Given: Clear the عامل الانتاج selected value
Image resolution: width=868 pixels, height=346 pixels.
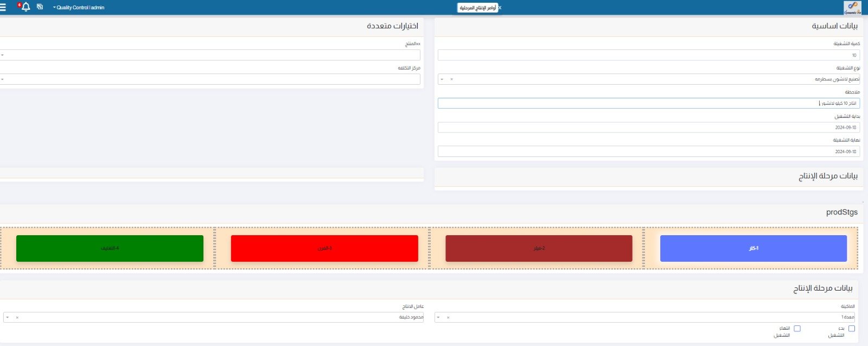Looking at the screenshot, I should tap(17, 317).
